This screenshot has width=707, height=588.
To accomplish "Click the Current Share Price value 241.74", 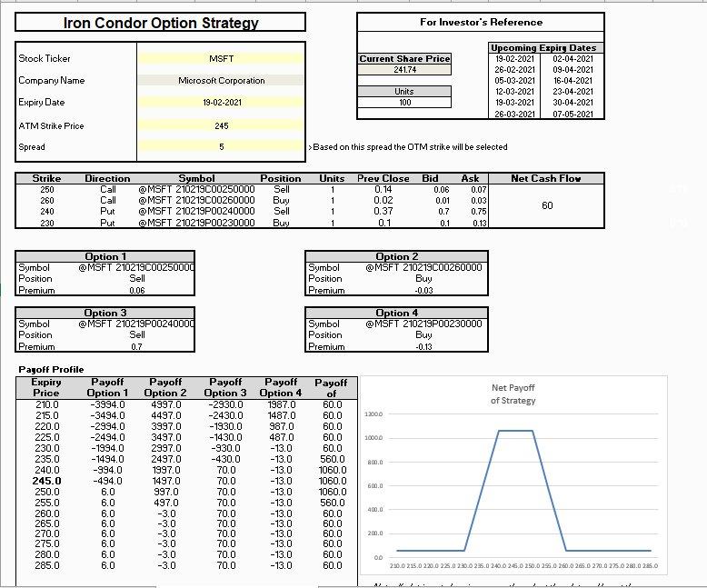I will point(404,70).
